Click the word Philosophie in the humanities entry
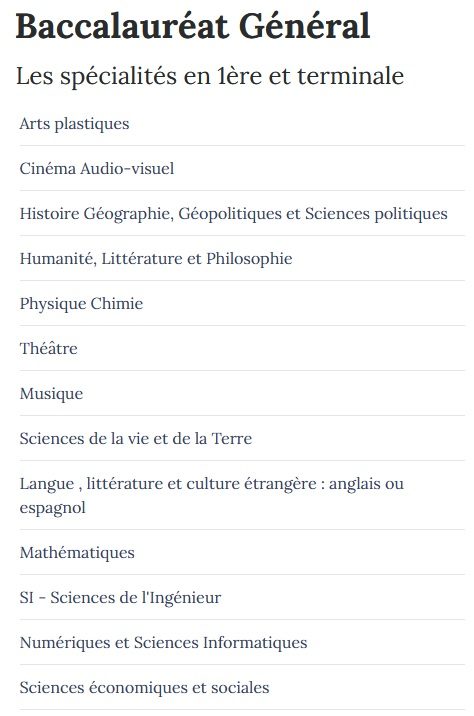The width and height of the screenshot is (474, 716). (249, 259)
